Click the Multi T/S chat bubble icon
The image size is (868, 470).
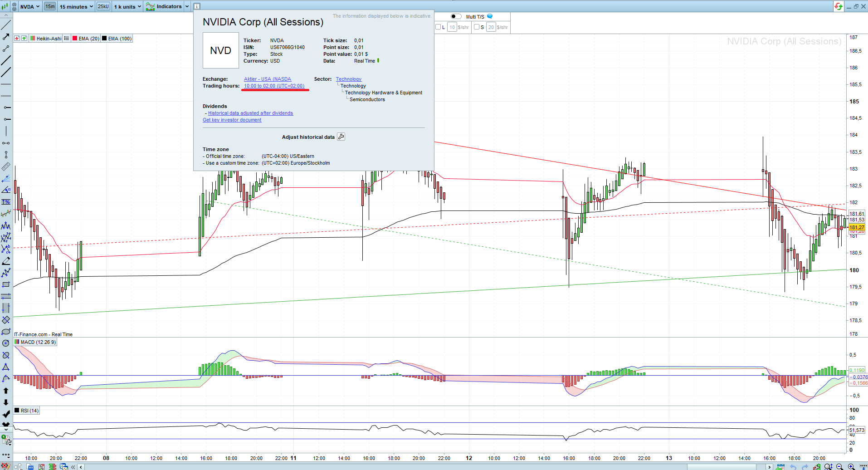tap(490, 16)
